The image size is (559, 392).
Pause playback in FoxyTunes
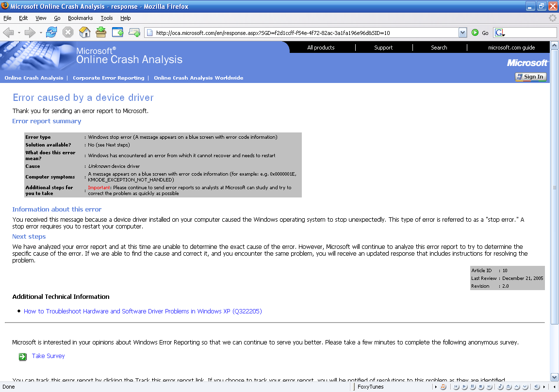(473, 387)
